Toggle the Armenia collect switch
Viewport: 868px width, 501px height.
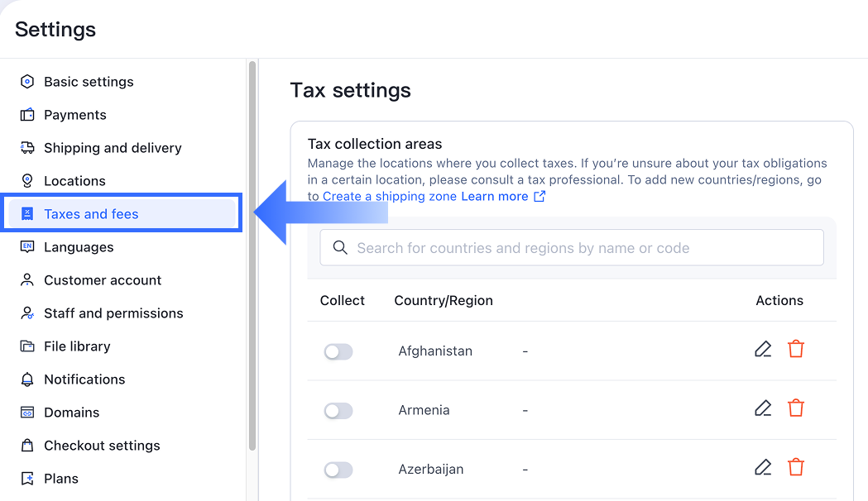pyautogui.click(x=338, y=411)
